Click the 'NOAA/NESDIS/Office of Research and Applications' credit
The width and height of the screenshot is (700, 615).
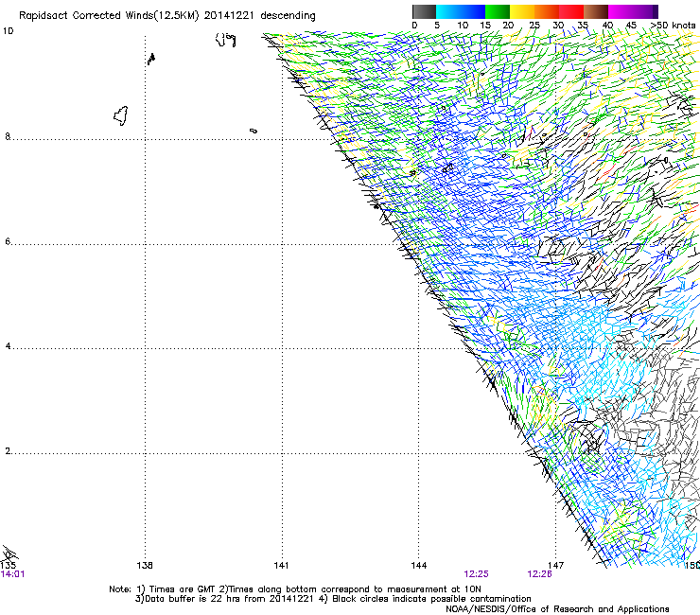point(557,609)
